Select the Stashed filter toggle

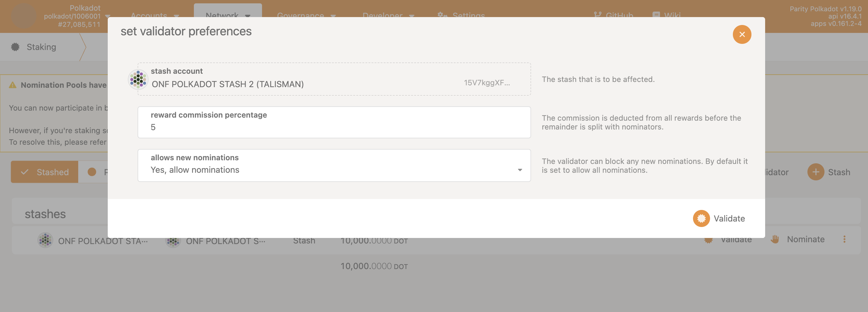pos(44,172)
